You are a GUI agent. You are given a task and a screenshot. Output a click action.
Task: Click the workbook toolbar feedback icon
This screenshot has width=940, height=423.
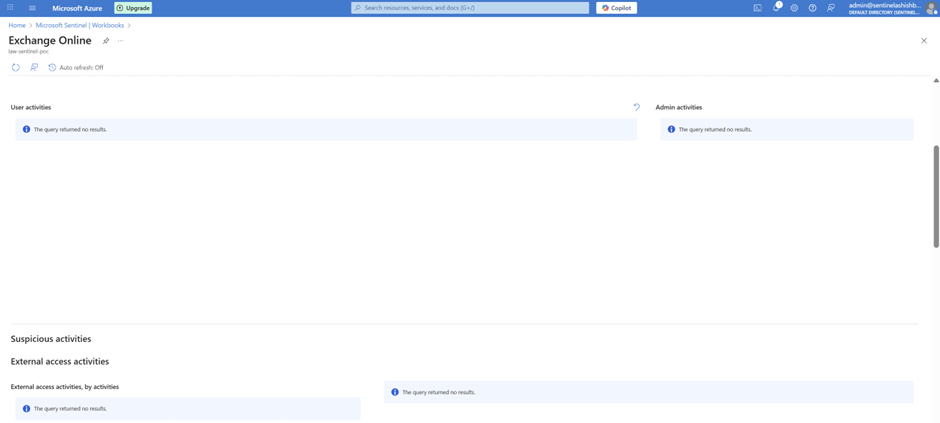coord(34,68)
